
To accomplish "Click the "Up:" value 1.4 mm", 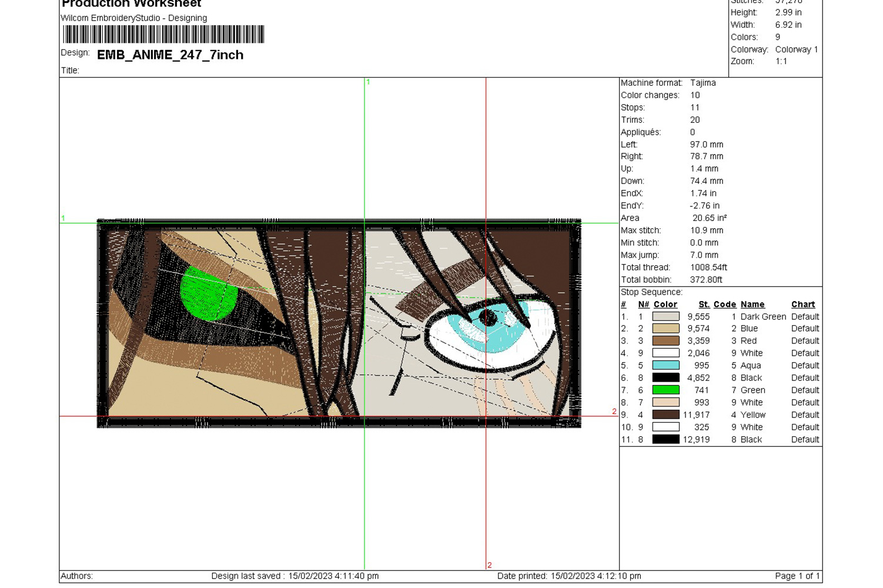I will [x=704, y=169].
